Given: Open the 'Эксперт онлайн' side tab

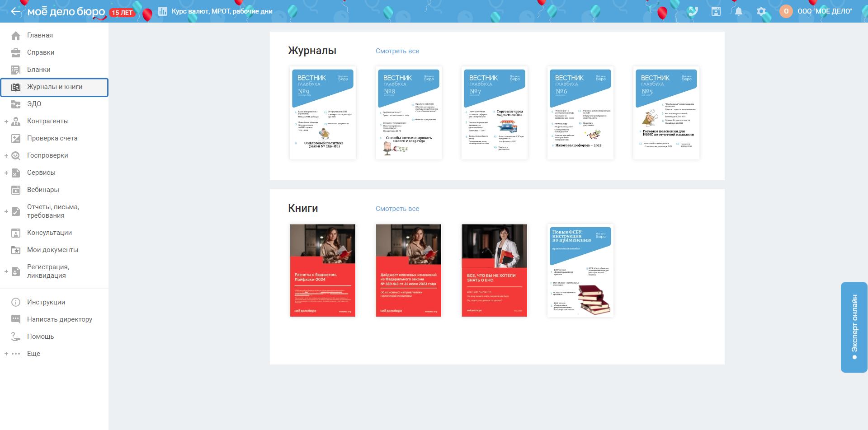Looking at the screenshot, I should (x=854, y=327).
